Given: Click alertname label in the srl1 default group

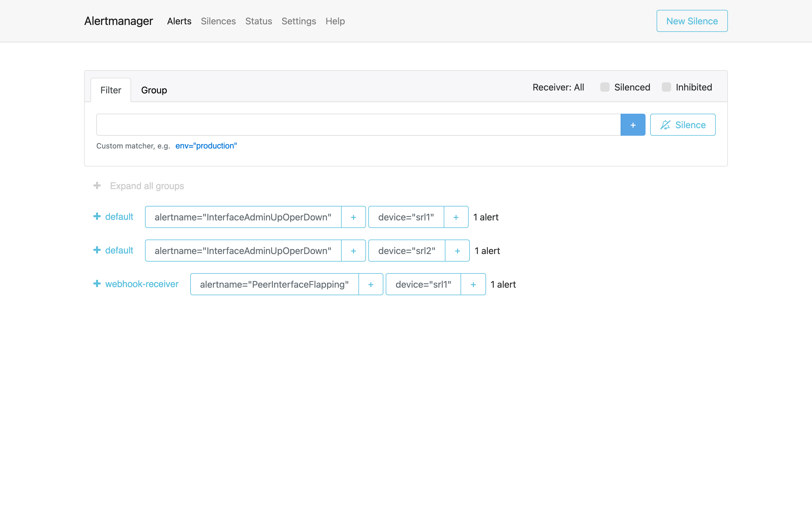Looking at the screenshot, I should (x=243, y=217).
